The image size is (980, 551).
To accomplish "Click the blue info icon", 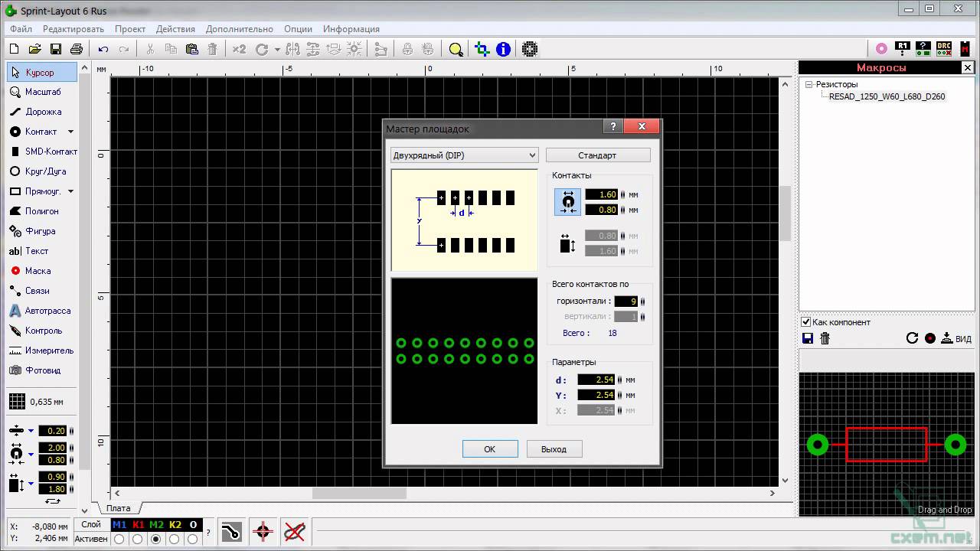I will (503, 49).
